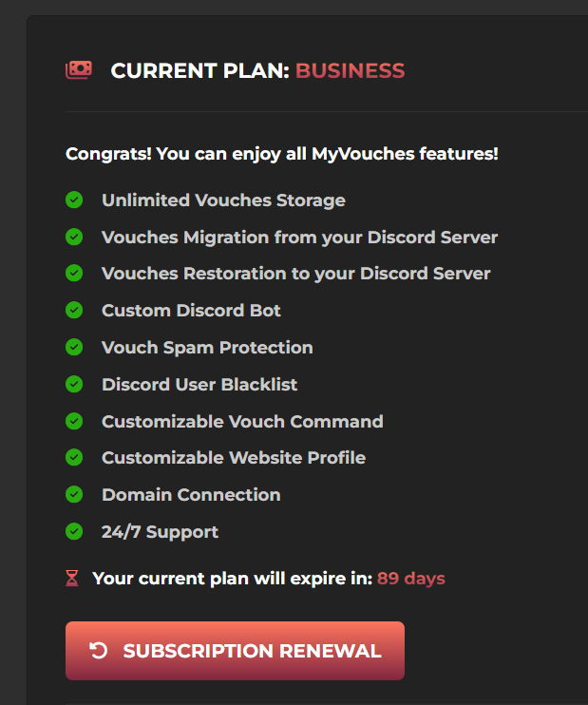Click the green check beside Discord User Blacklist
This screenshot has width=588, height=705.
74,384
